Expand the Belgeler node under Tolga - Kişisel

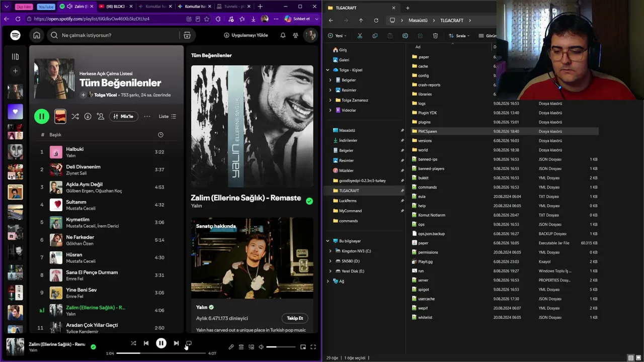pyautogui.click(x=330, y=80)
